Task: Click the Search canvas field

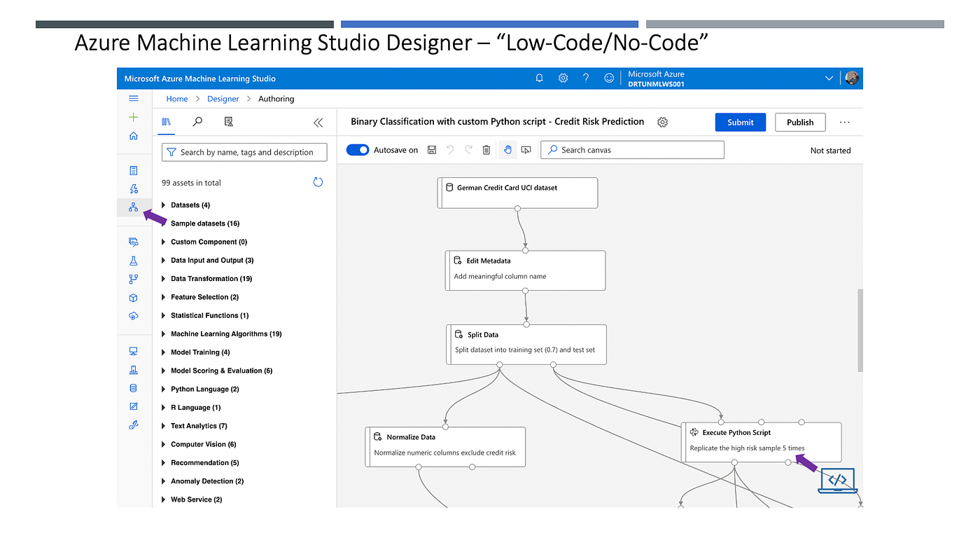Action: pyautogui.click(x=633, y=150)
